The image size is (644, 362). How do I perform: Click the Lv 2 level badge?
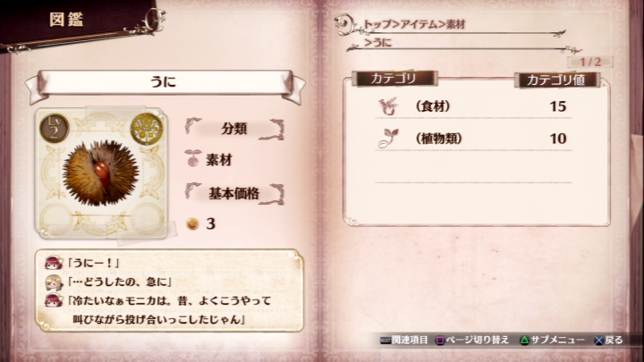pos(54,129)
